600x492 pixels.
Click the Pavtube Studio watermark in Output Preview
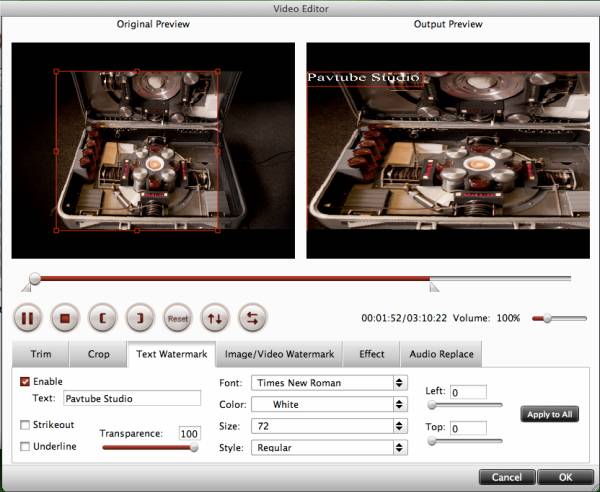point(364,77)
